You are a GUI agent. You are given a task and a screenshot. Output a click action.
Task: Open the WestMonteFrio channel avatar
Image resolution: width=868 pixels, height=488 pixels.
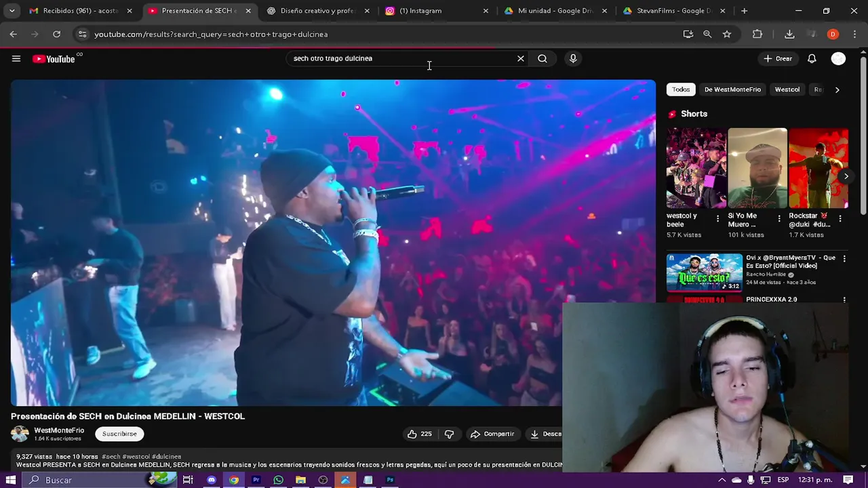[x=20, y=434]
